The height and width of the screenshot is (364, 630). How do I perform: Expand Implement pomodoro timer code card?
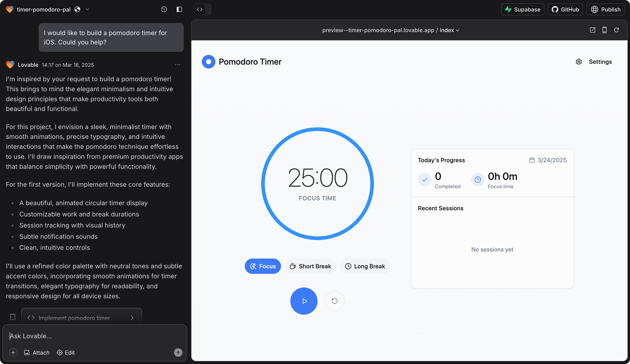(82, 317)
